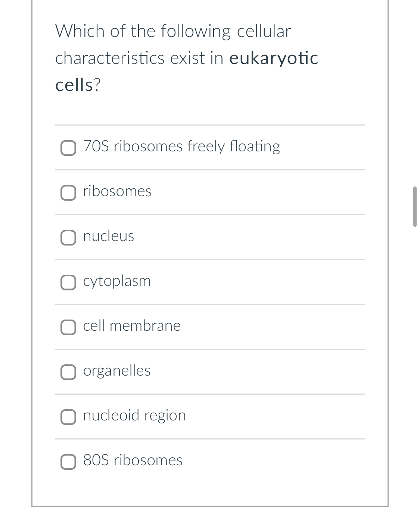The image size is (420, 512).
Task: Enable the "cell membrane" checkbox
Action: (68, 327)
